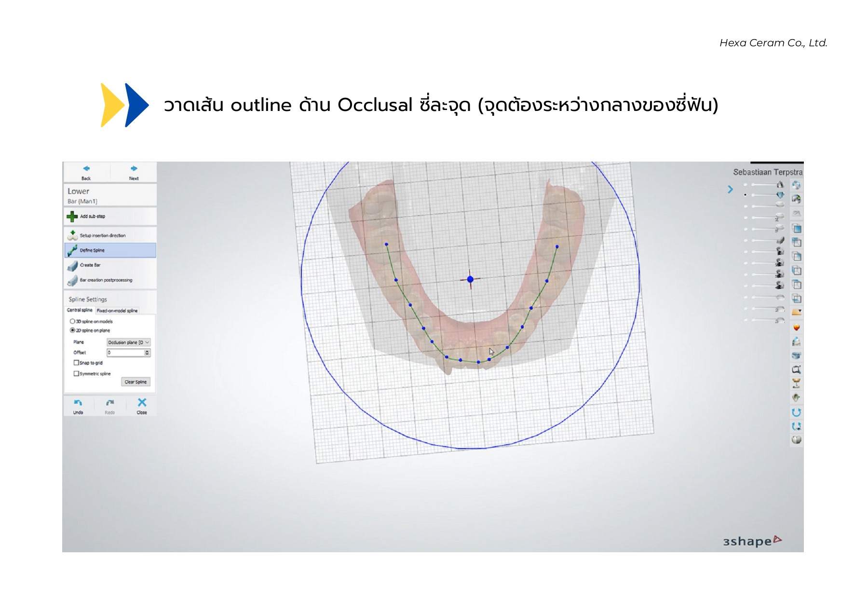Toggle the black visibility dot on blue gem row

coord(746,195)
